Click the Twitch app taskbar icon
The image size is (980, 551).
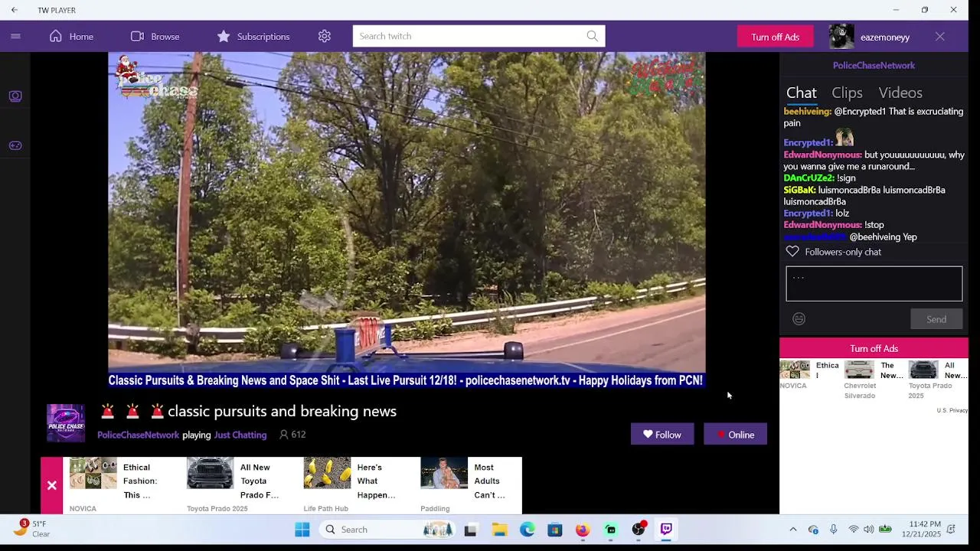(666, 530)
